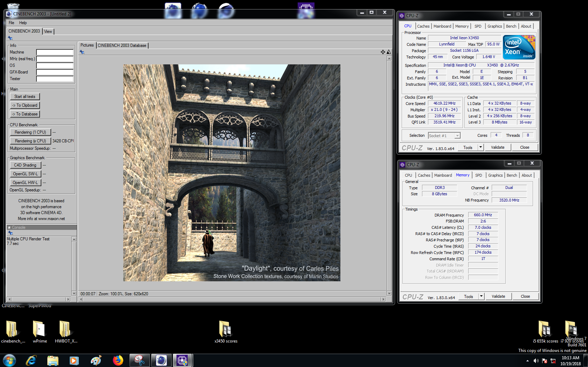Image resolution: width=588 pixels, height=367 pixels.
Task: Click Start all tests button
Action: coord(25,97)
